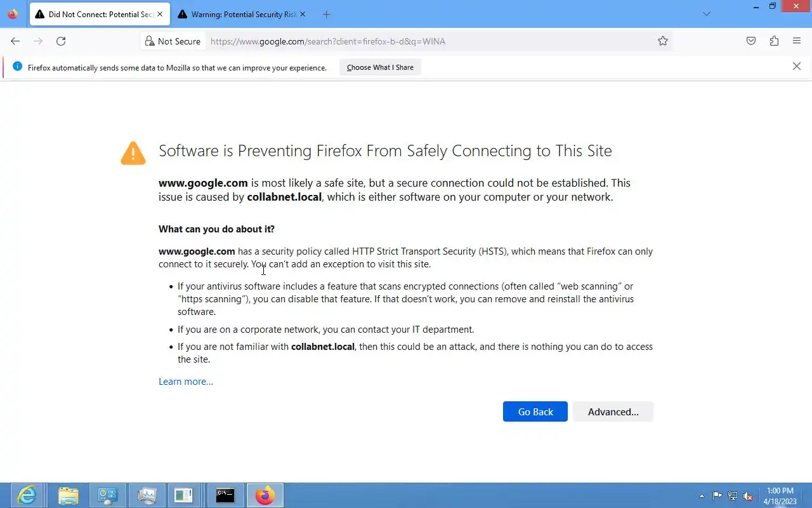
Task: Open the Firefox application menu
Action: click(x=797, y=41)
